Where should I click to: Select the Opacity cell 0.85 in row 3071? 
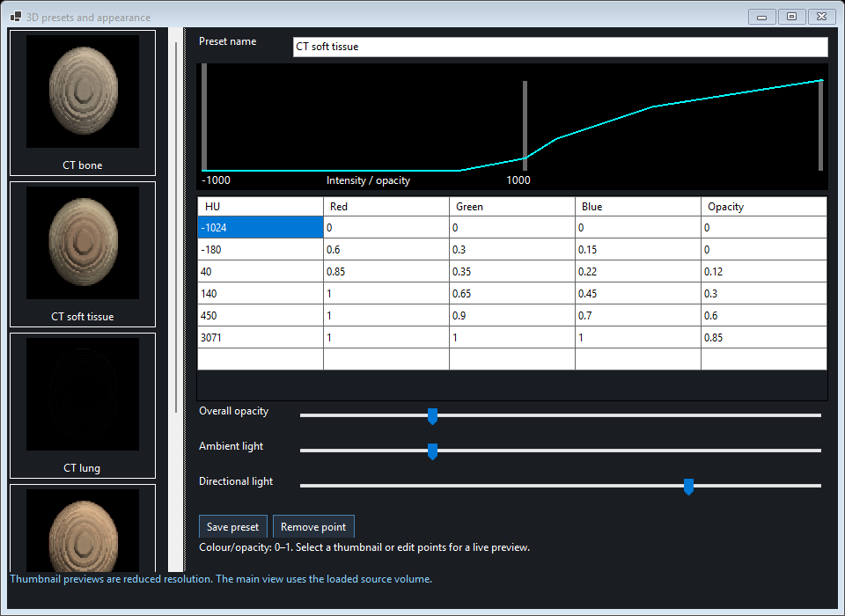[764, 337]
